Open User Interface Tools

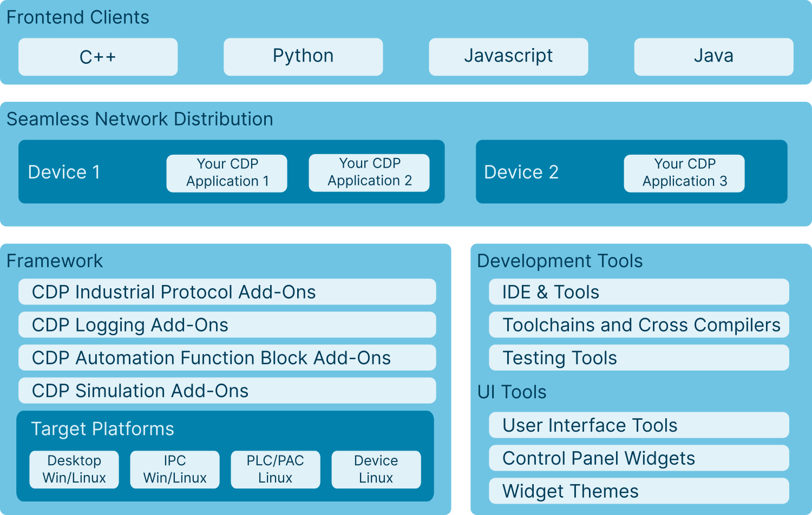[639, 425]
